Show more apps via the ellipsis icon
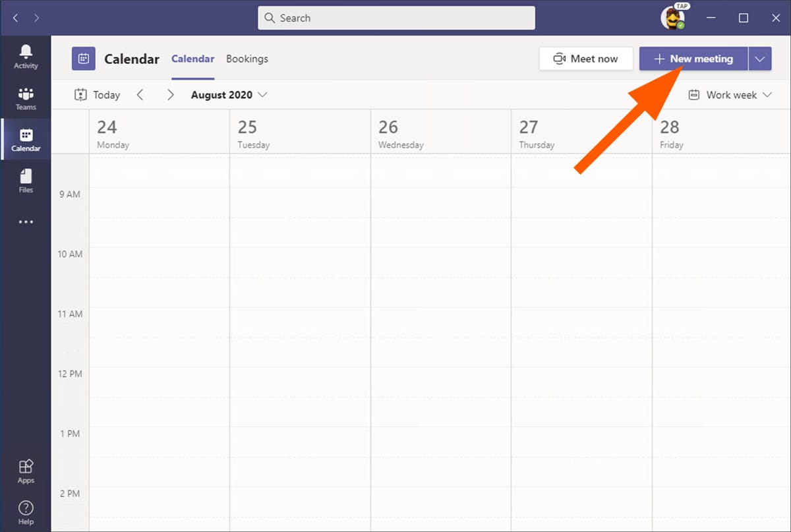Viewport: 791px width, 532px height. [26, 222]
